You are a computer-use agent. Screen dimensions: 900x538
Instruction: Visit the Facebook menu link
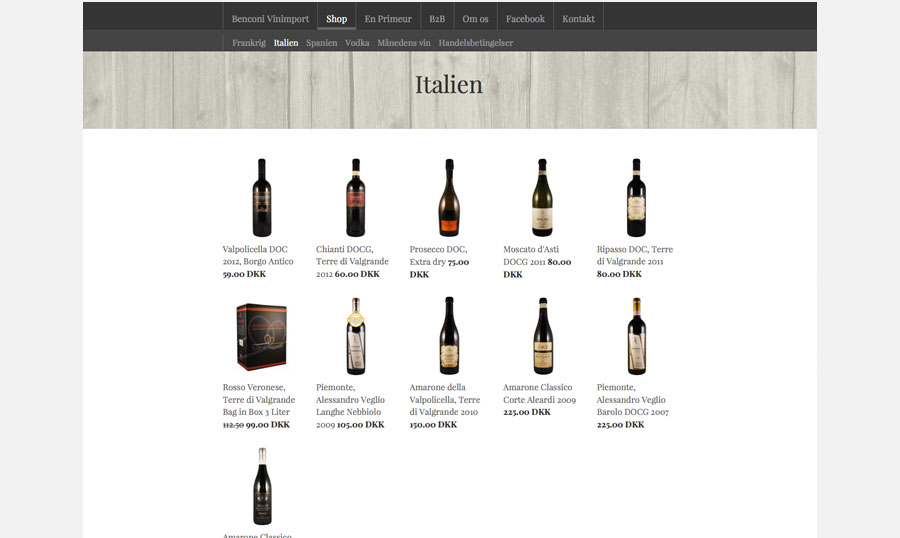[525, 19]
